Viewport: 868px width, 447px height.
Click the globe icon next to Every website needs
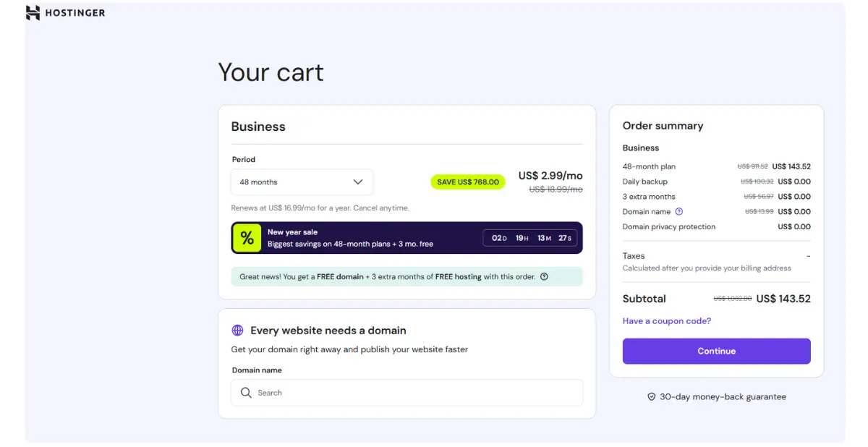coord(237,330)
